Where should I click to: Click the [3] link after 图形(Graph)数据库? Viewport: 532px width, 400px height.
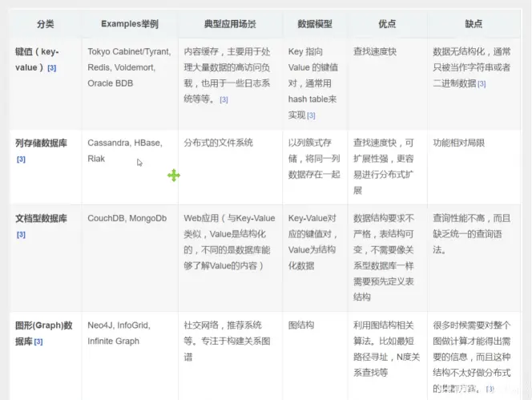[x=38, y=341]
